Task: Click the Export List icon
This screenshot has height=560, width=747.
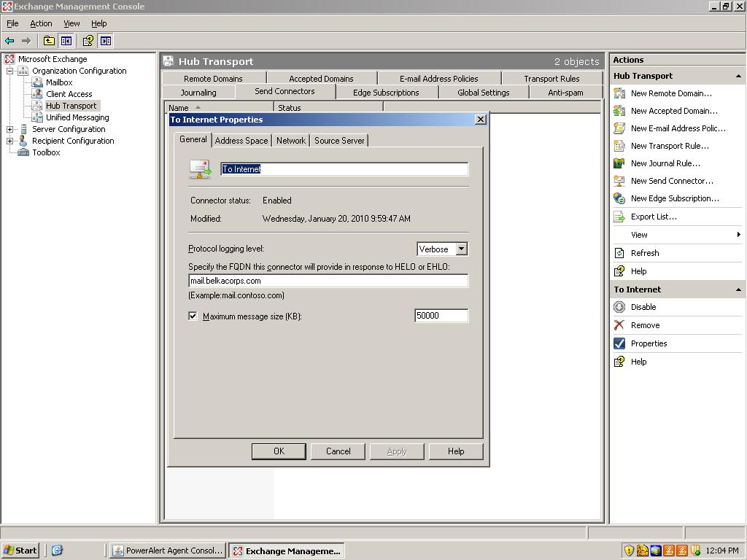Action: click(619, 217)
